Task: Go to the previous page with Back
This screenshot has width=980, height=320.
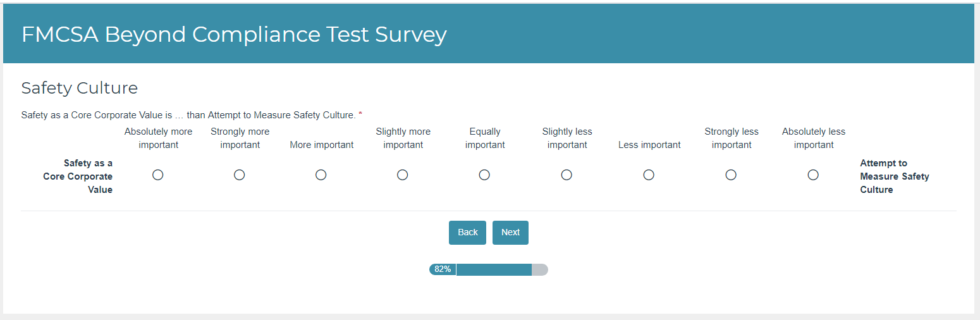Action: (x=467, y=233)
